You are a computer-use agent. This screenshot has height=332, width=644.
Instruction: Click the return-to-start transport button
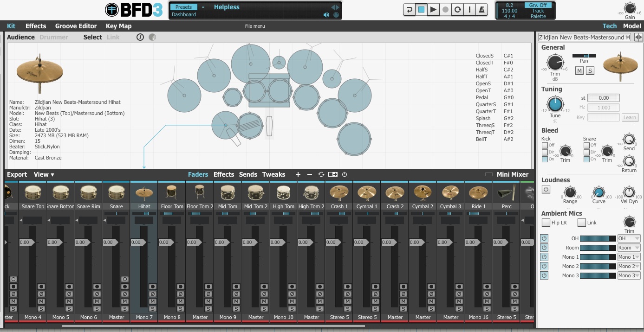point(409,9)
